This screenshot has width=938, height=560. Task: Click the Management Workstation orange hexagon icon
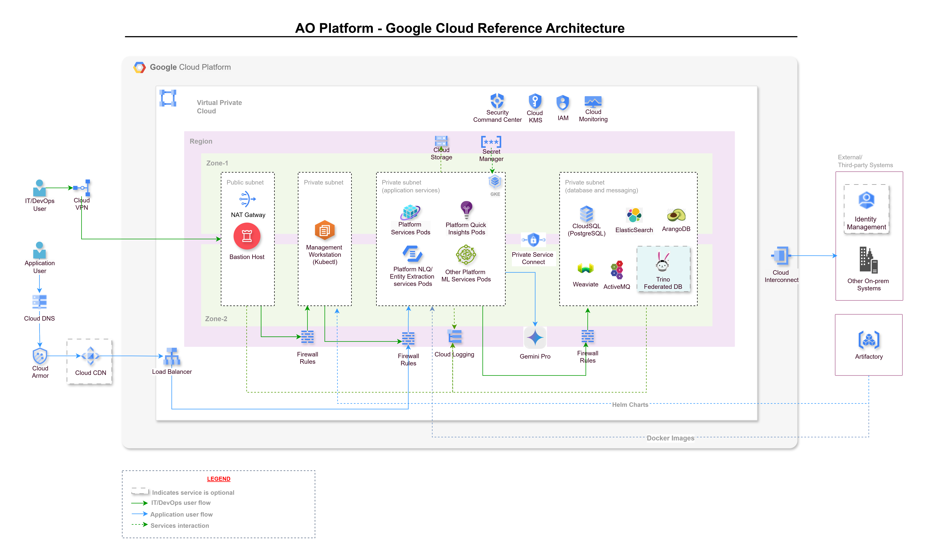[325, 230]
